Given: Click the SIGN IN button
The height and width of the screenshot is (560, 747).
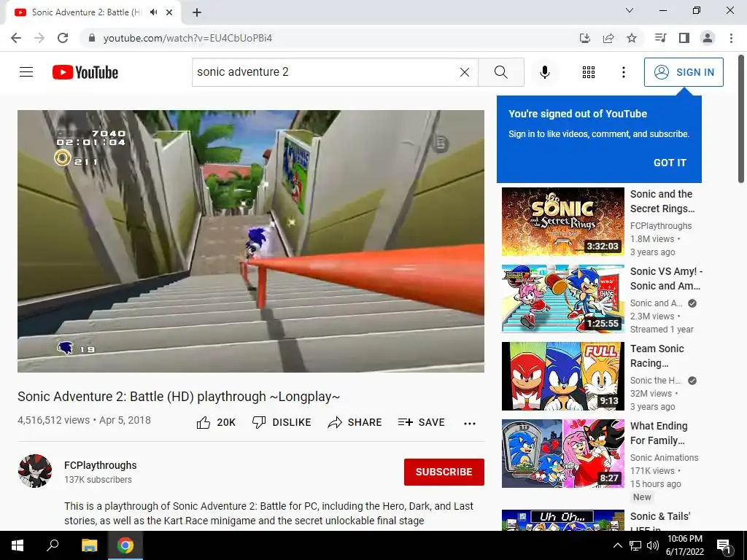Looking at the screenshot, I should click(x=684, y=72).
